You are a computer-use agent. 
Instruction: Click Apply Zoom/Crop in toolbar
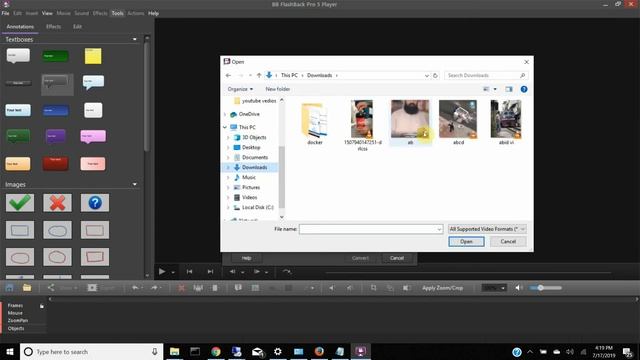[x=442, y=288]
